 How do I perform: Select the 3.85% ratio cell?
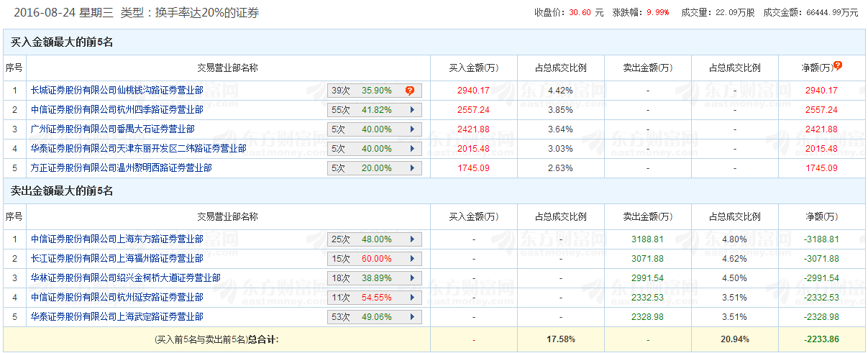[x=560, y=110]
